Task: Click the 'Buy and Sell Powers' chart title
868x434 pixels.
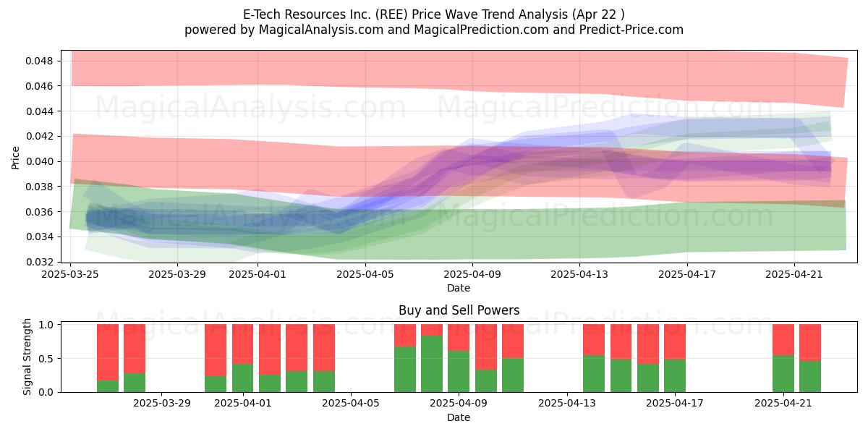Action: tap(459, 310)
